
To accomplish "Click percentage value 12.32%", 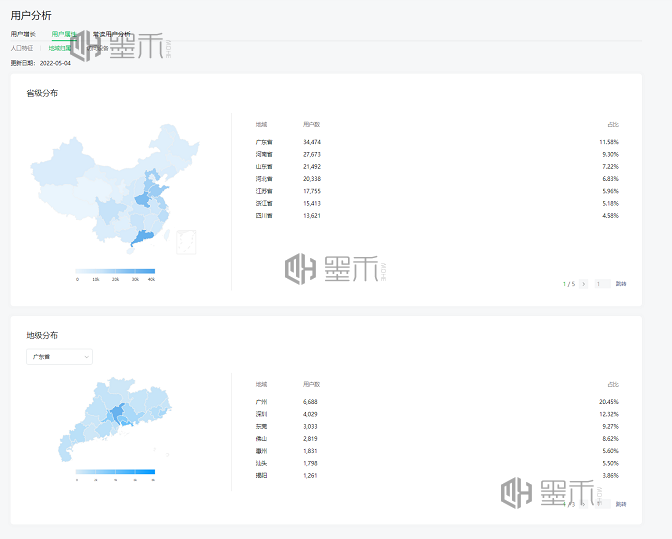I will [x=609, y=414].
